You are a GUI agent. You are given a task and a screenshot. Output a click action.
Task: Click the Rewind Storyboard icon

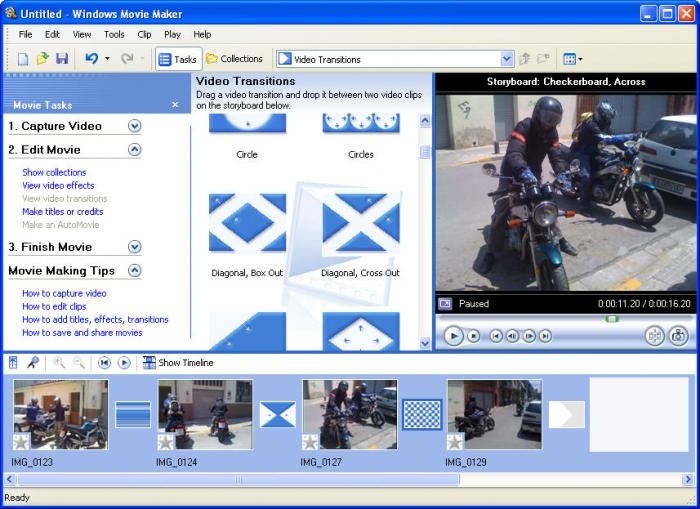104,363
